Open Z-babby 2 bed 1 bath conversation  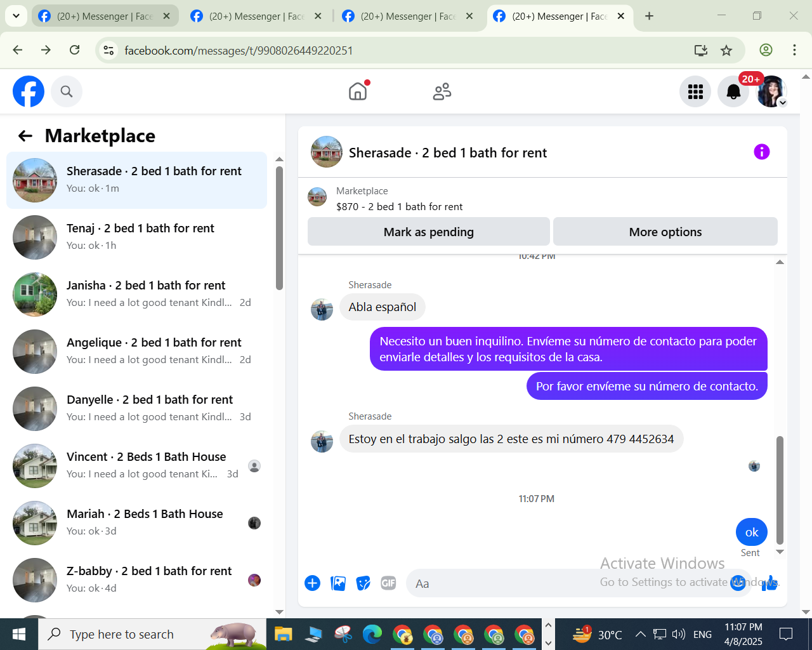point(136,580)
